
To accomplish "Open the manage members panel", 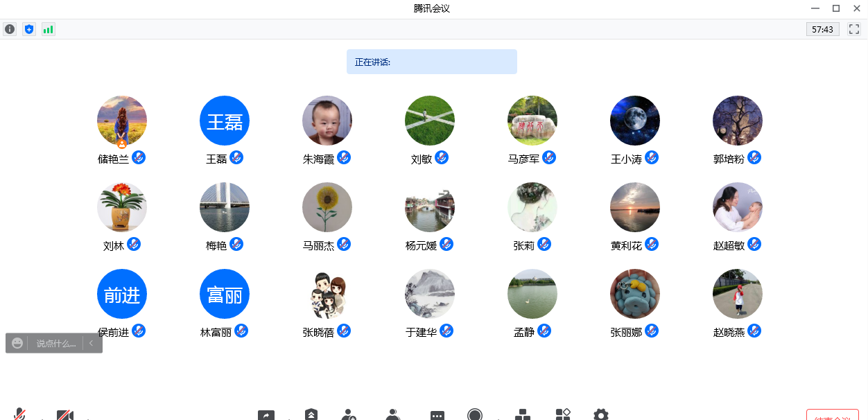I will pyautogui.click(x=393, y=414).
